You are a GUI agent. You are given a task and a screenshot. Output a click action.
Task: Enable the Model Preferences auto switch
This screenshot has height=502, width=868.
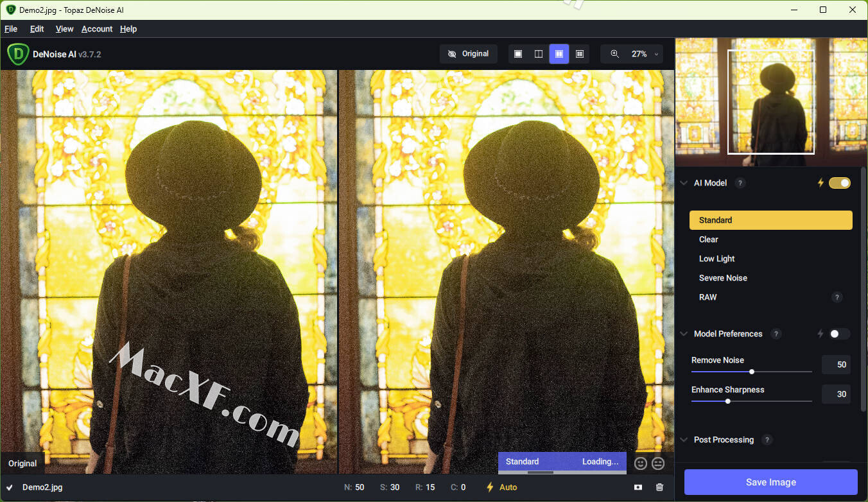[840, 334]
